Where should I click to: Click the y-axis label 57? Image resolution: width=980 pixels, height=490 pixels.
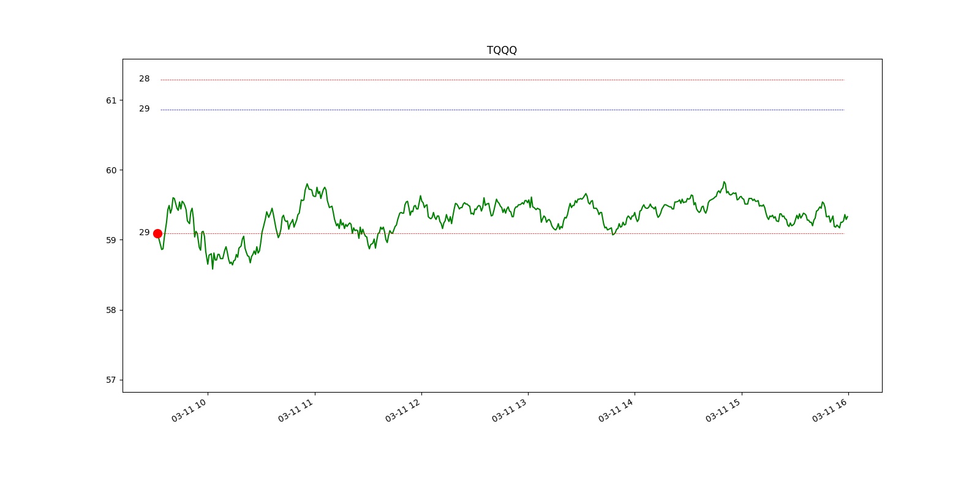click(111, 380)
